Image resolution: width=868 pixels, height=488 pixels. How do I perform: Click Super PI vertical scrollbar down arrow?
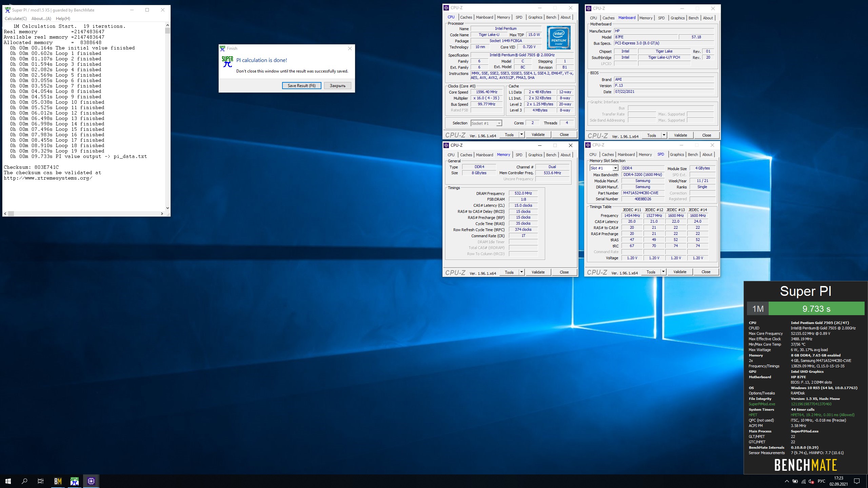[167, 208]
